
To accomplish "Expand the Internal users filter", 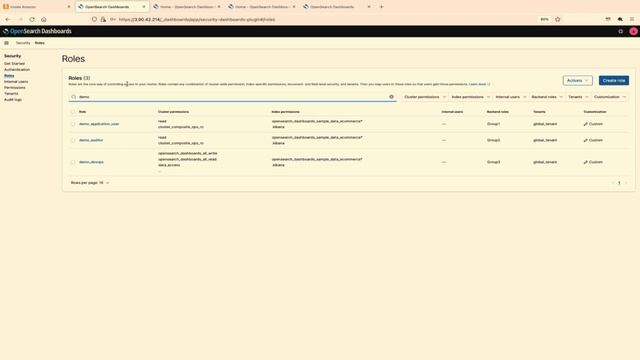I will 511,97.
